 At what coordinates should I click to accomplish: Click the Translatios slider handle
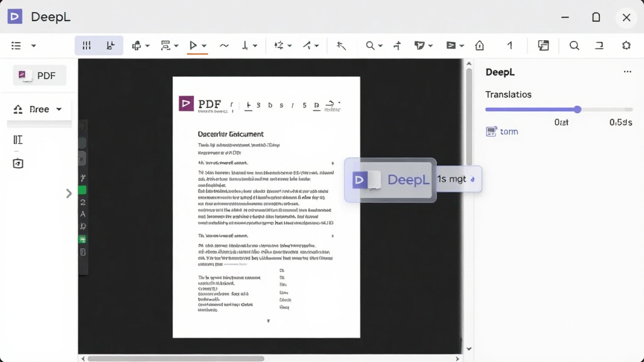[577, 109]
